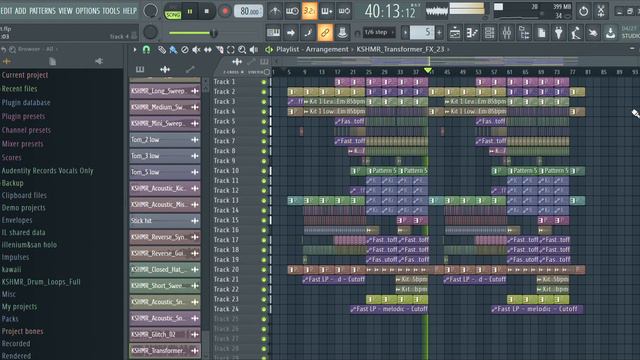Viewport: 640px width, 360px height.
Task: Expand the Packs folder in Browser
Action: point(10,319)
